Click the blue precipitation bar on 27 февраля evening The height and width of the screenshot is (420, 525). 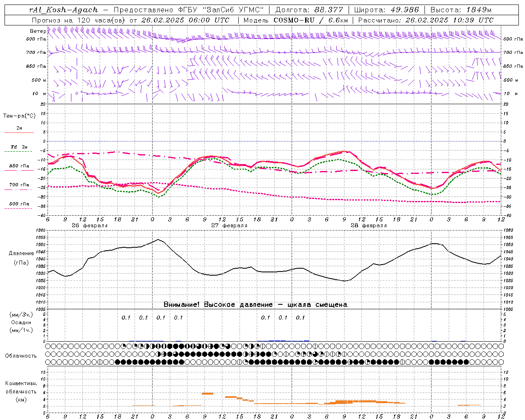[277, 340]
